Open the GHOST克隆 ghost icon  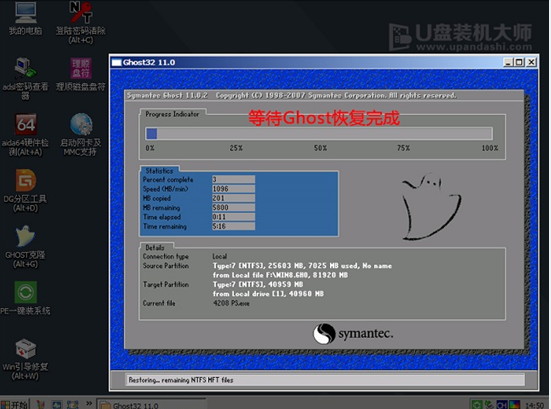tap(25, 247)
